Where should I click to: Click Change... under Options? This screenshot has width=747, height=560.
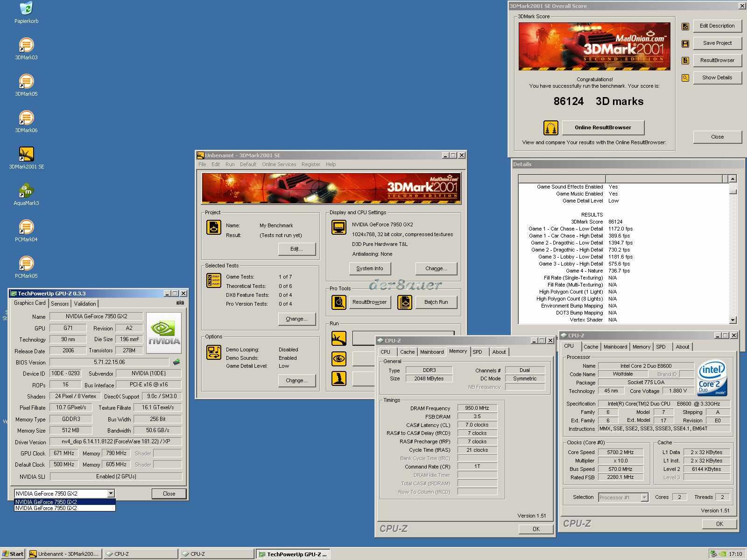pyautogui.click(x=296, y=380)
